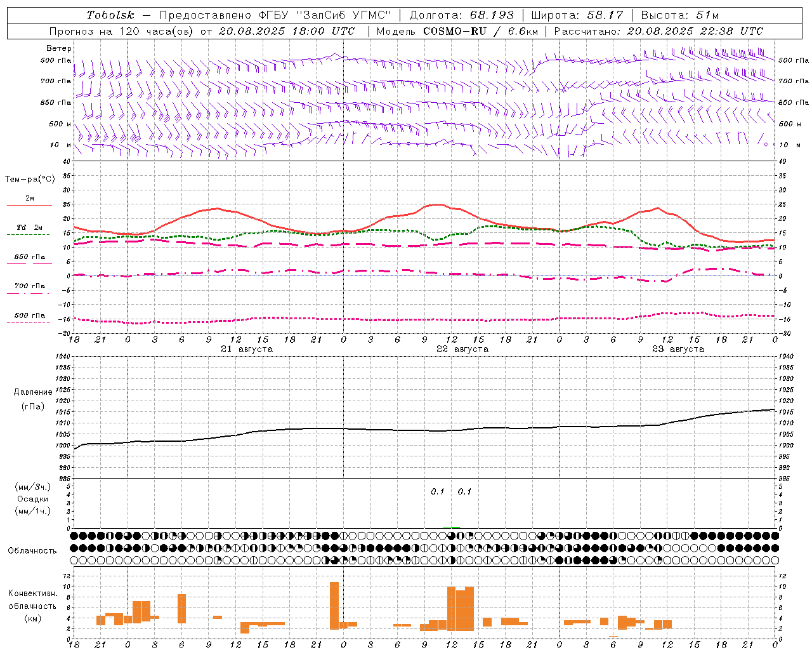The width and height of the screenshot is (812, 650).
Task: Select Рассчитано: 20.08.2025 22:38 UTC timestamp
Action: pos(658,31)
